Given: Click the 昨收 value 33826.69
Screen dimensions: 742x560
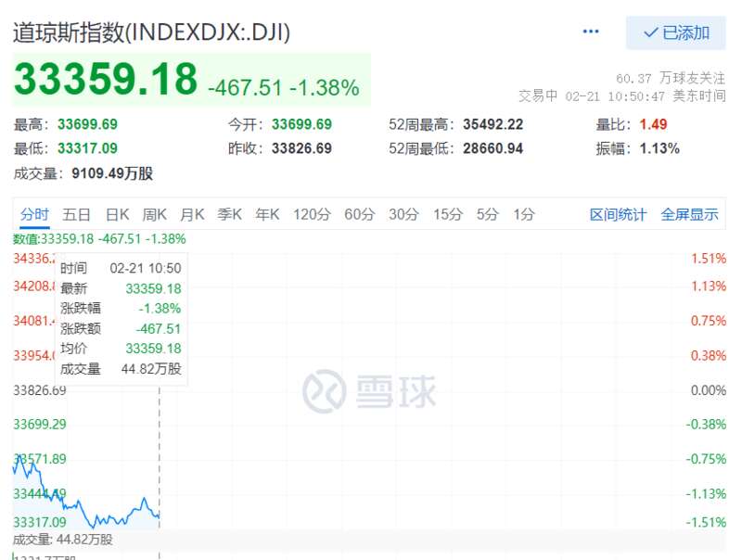Looking at the screenshot, I should point(302,148).
